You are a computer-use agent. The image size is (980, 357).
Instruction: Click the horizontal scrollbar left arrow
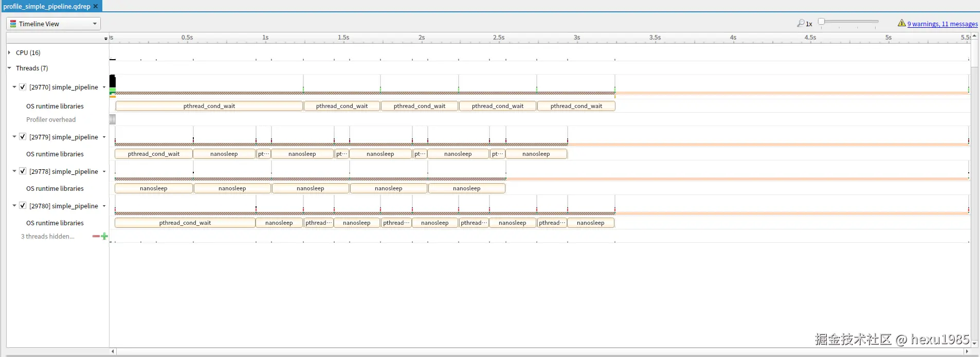point(113,351)
